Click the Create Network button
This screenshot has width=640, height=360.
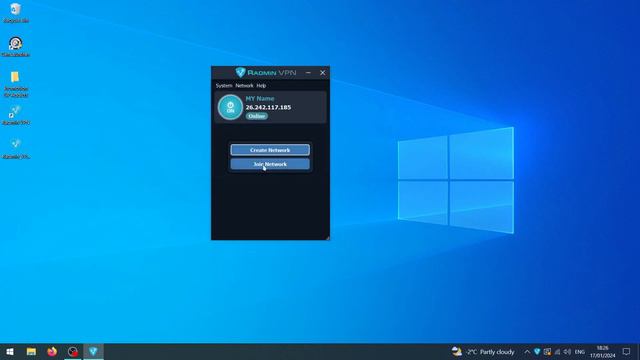click(x=270, y=150)
